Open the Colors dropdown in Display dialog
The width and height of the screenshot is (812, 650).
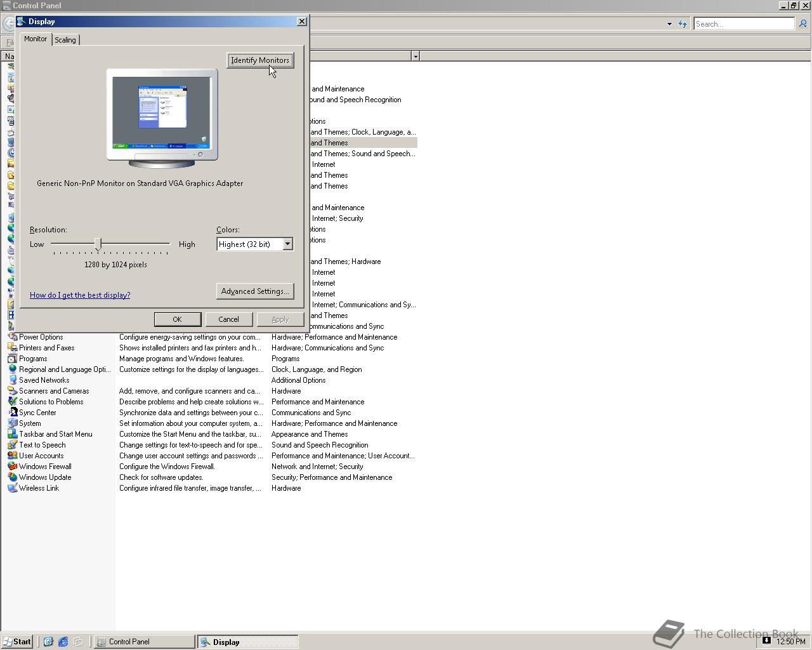(x=287, y=244)
